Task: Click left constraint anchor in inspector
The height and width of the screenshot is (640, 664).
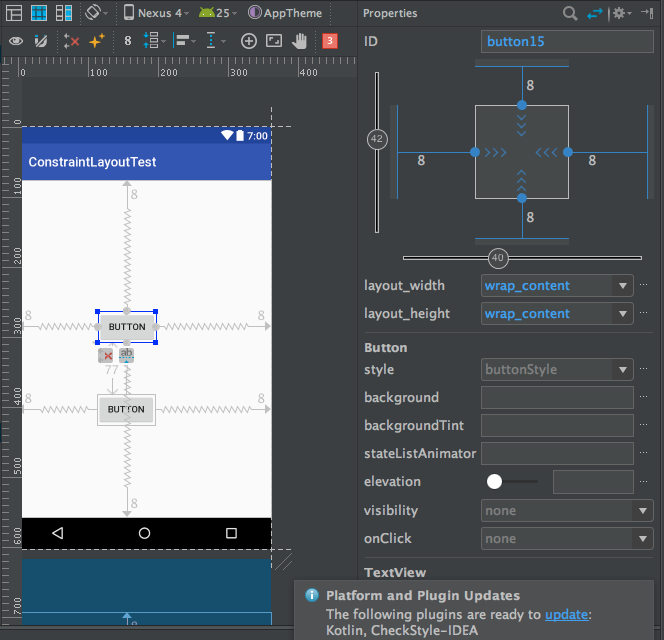Action: coord(475,152)
